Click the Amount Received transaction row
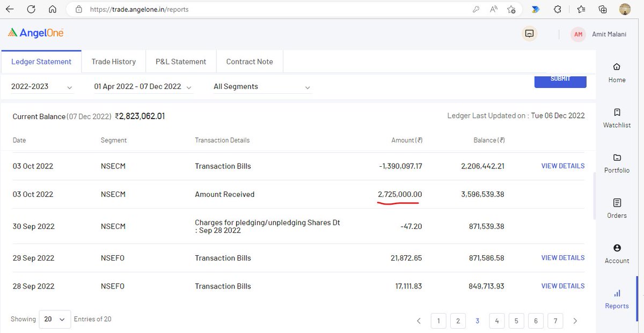Image resolution: width=644 pixels, height=333 pixels. [298, 194]
